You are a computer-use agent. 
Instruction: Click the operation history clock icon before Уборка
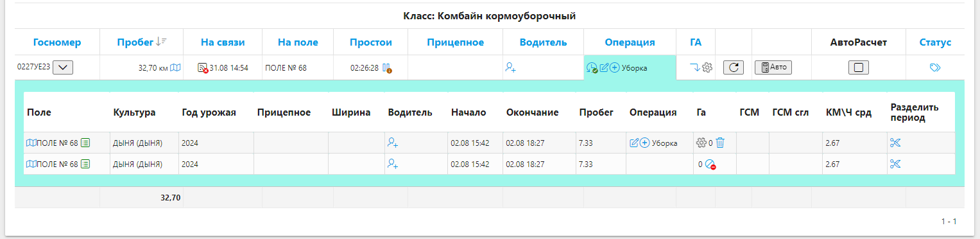pos(592,67)
